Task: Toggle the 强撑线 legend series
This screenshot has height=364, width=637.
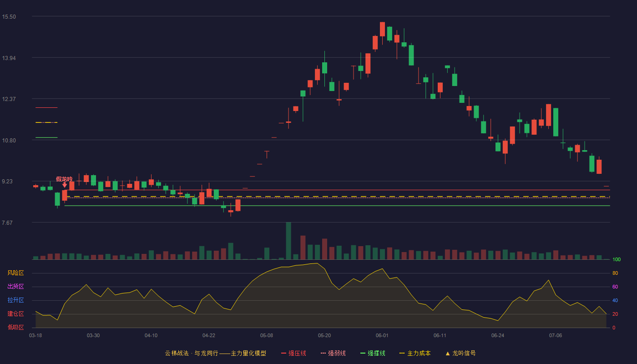Action: pyautogui.click(x=373, y=353)
